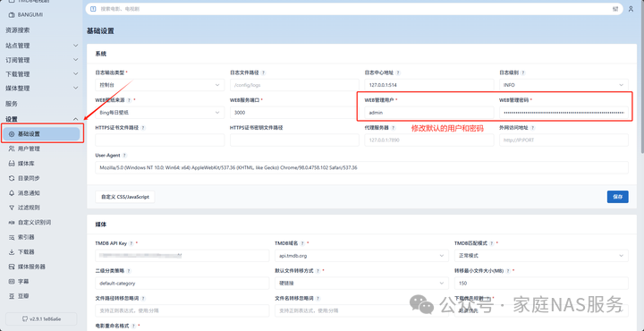The height and width of the screenshot is (331, 644).
Task: Click the 日志中心地址 field 127.0.0.1:514
Action: [x=429, y=85]
